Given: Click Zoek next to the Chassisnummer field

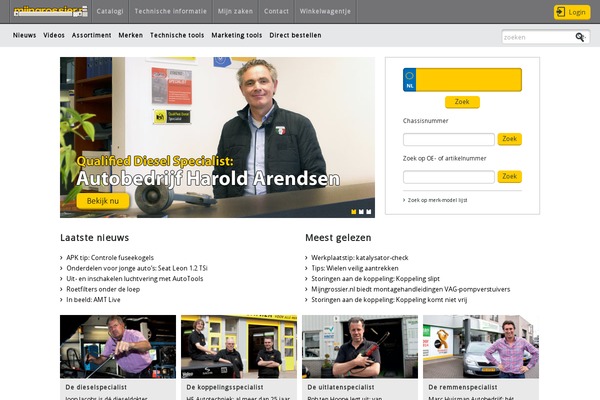Looking at the screenshot, I should 509,139.
